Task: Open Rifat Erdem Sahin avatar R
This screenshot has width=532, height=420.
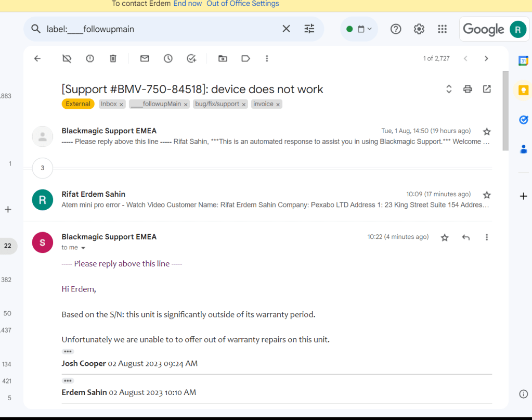Action: click(x=43, y=200)
